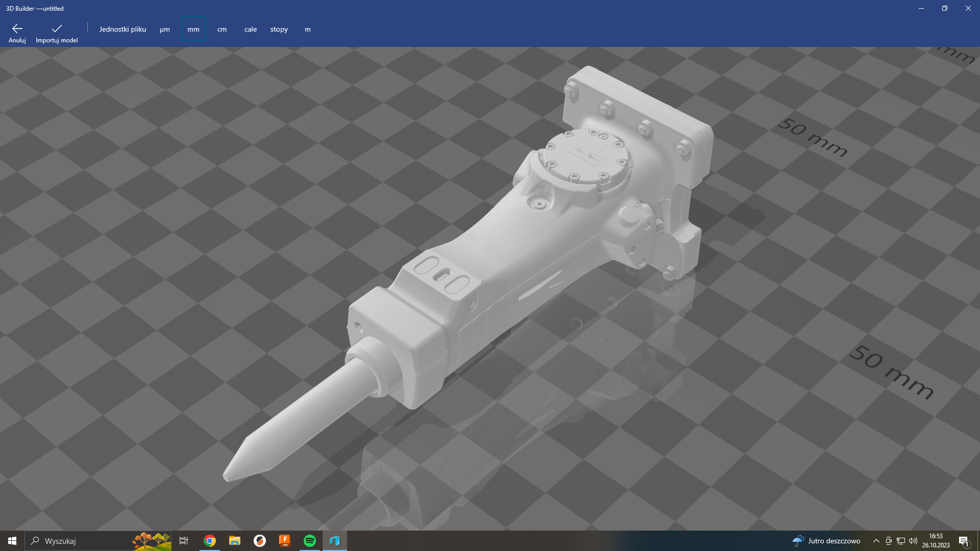Screen dimensions: 980x551
Task: Open Google Chrome from taskbar
Action: pyautogui.click(x=210, y=541)
